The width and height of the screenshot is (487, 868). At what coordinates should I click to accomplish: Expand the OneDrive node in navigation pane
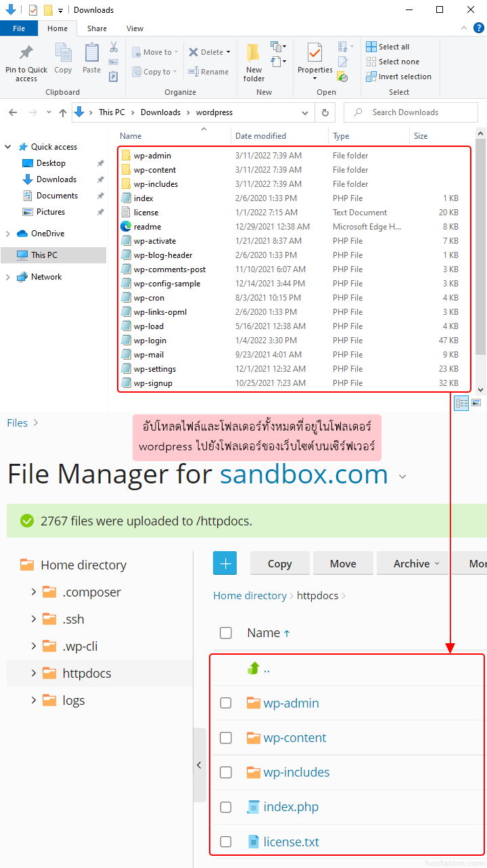tap(8, 234)
